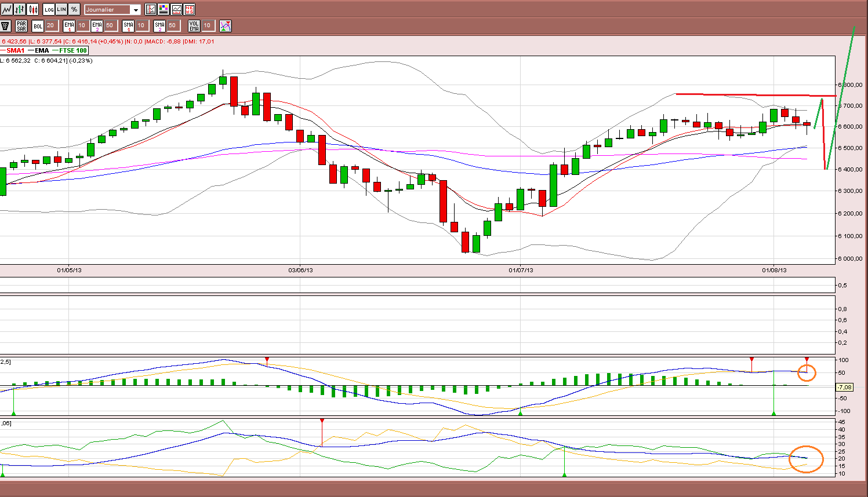Image resolution: width=868 pixels, height=497 pixels.
Task: Toggle the EMA 2 indicator
Action: coord(97,26)
